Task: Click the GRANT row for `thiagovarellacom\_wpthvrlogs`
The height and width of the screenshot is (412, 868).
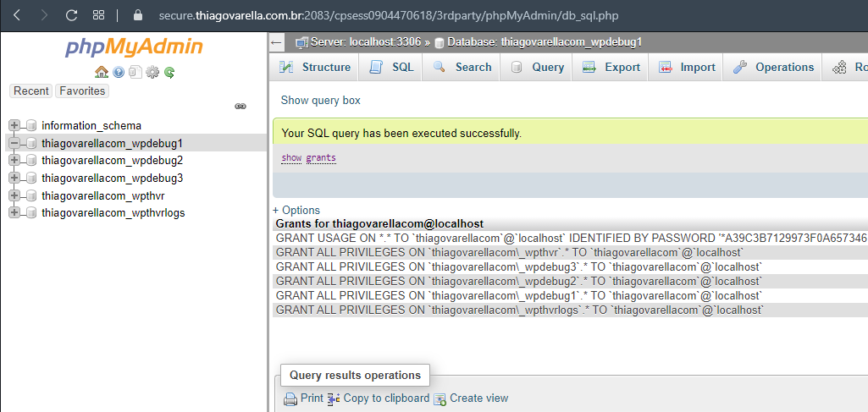Action: 570,310
